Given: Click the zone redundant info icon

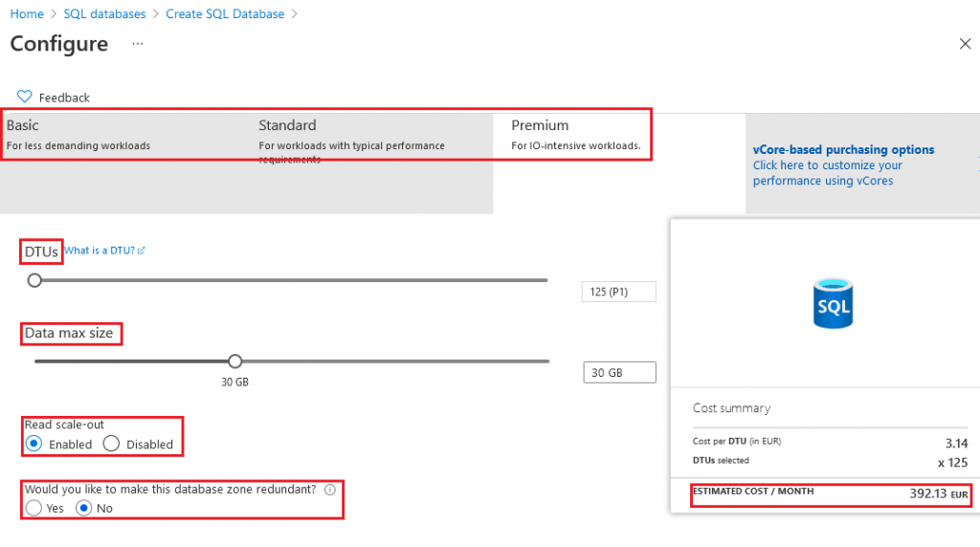Looking at the screenshot, I should click(x=330, y=490).
